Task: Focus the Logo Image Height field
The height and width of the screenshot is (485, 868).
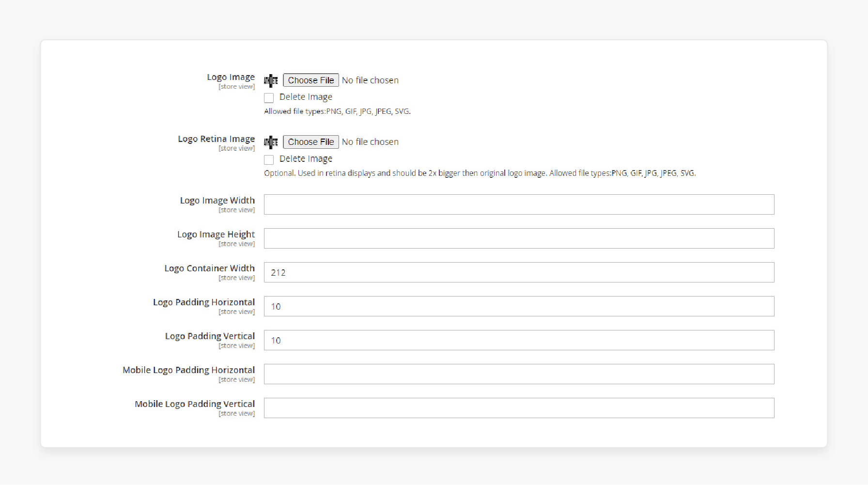Action: pyautogui.click(x=519, y=238)
